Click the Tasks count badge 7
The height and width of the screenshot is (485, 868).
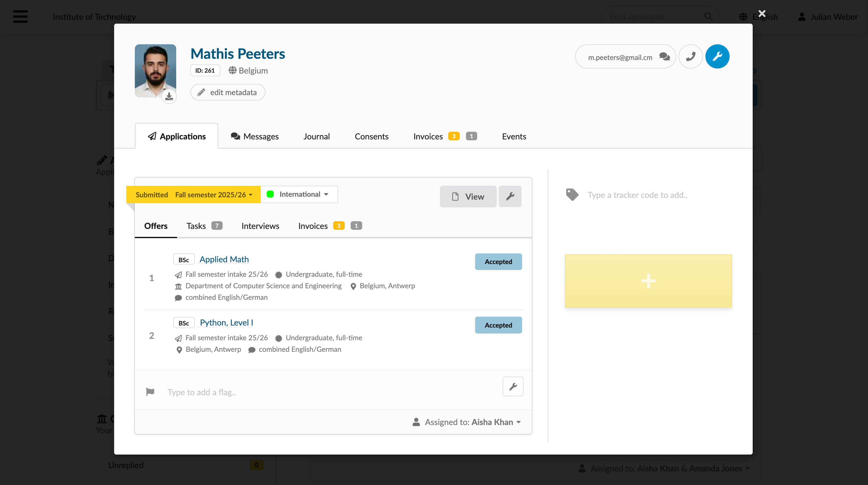(x=217, y=225)
